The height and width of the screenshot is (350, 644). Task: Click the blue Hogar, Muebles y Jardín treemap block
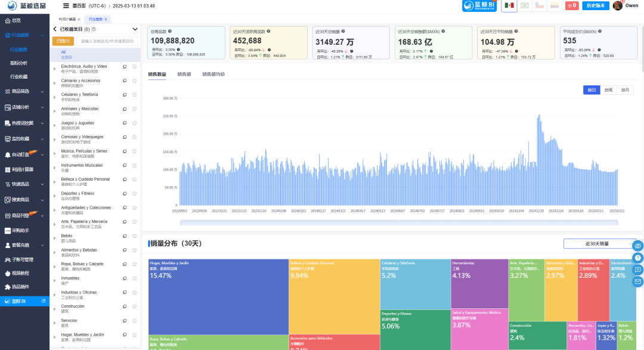tap(218, 296)
